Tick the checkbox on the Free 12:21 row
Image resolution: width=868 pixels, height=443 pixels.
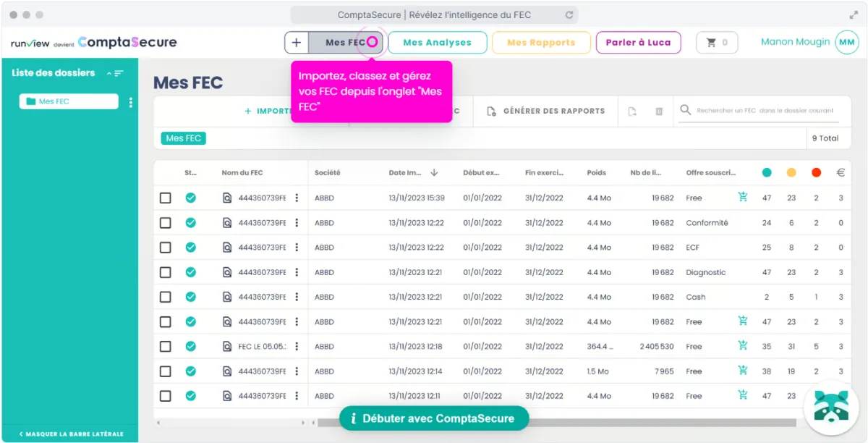[166, 321]
